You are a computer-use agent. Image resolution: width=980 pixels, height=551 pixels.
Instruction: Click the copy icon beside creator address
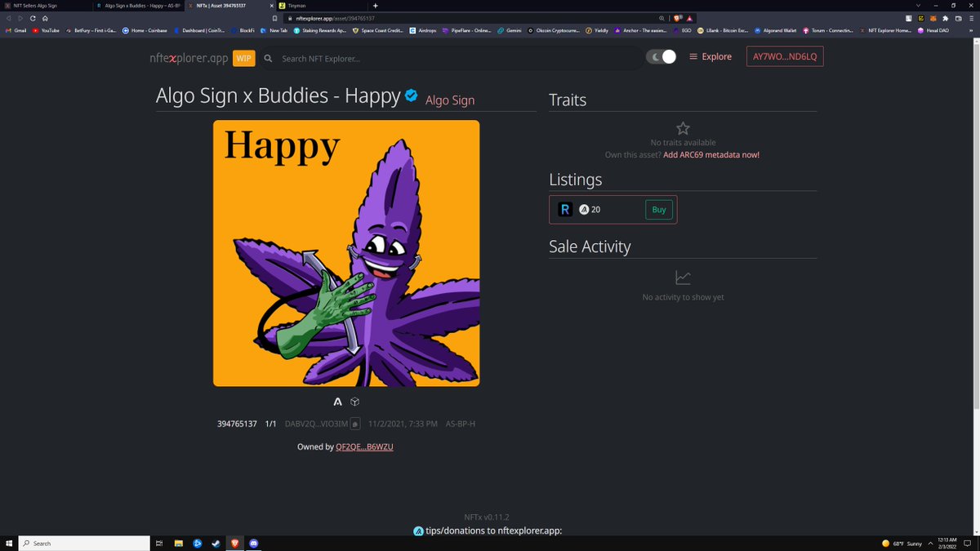tap(355, 424)
